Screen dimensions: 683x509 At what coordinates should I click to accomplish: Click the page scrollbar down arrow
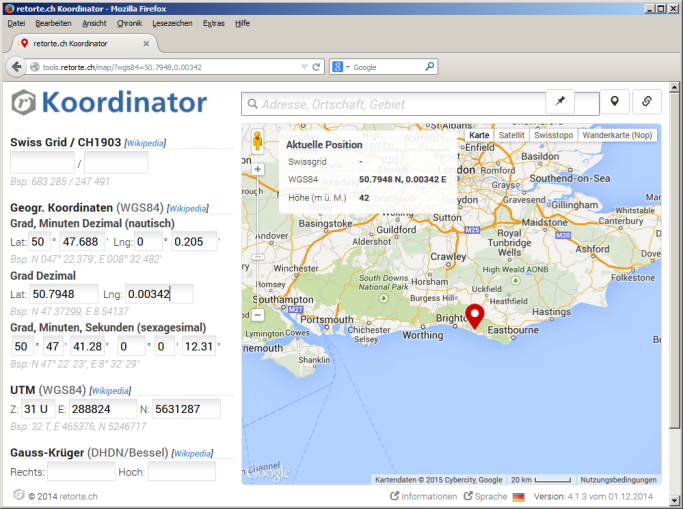pyautogui.click(x=674, y=500)
